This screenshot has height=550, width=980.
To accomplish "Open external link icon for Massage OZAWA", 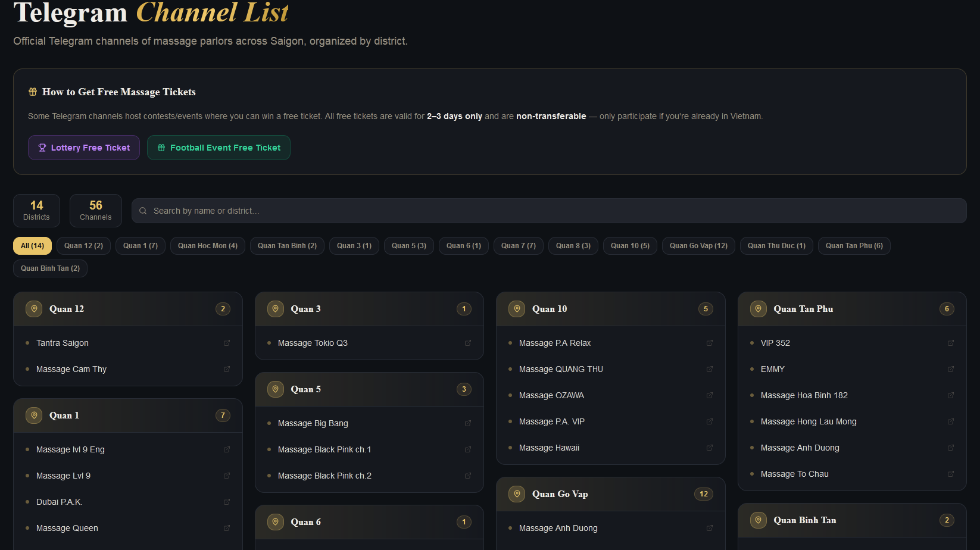I will tap(710, 395).
